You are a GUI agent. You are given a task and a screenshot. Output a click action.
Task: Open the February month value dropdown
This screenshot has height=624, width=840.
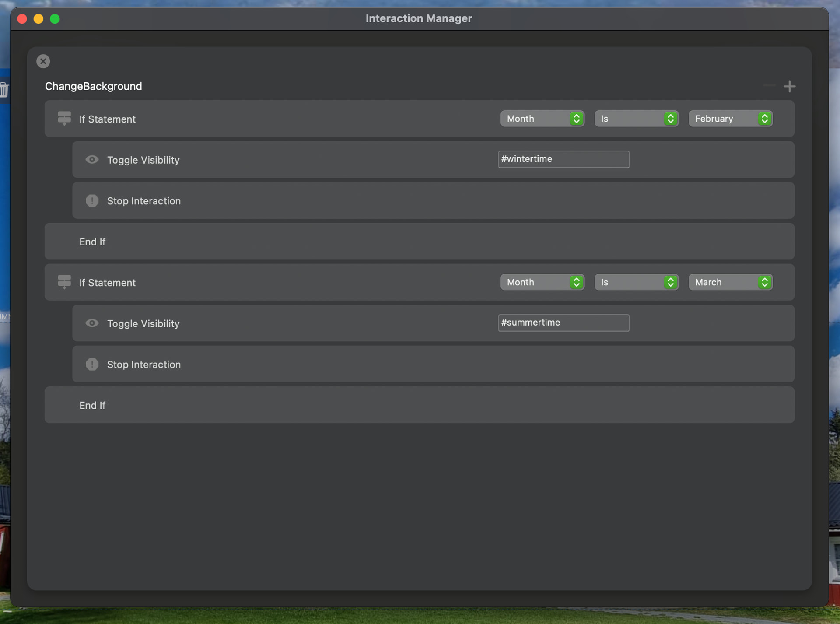[x=730, y=119]
